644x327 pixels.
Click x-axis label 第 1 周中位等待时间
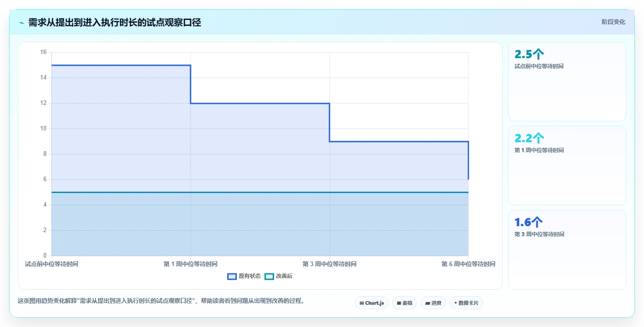(190, 264)
